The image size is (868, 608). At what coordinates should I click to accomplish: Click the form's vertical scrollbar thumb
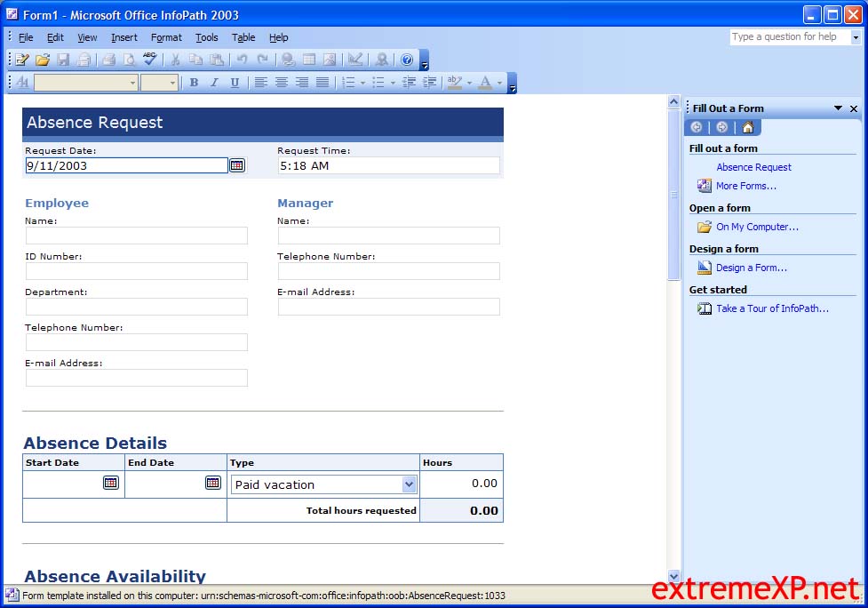673,195
